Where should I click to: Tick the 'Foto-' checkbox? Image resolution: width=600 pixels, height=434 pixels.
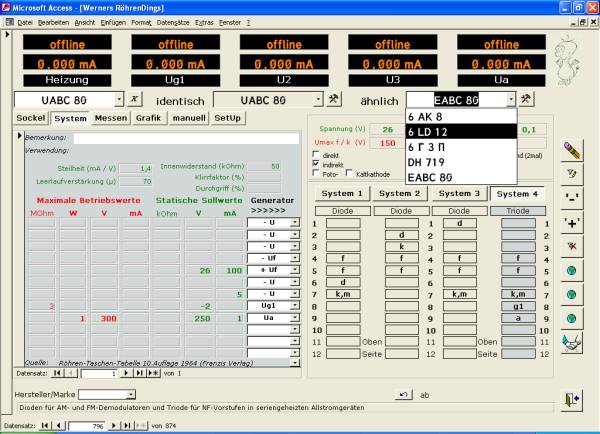(316, 173)
